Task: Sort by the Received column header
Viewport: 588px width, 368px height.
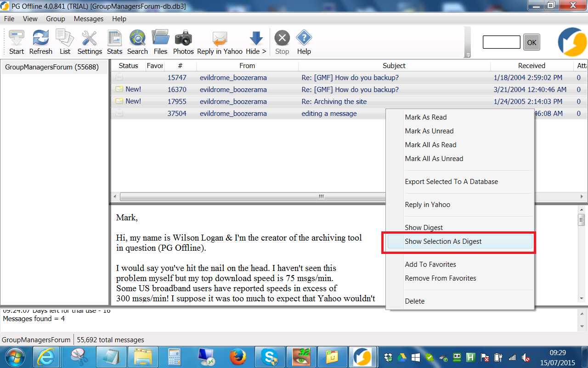Action: pos(531,66)
